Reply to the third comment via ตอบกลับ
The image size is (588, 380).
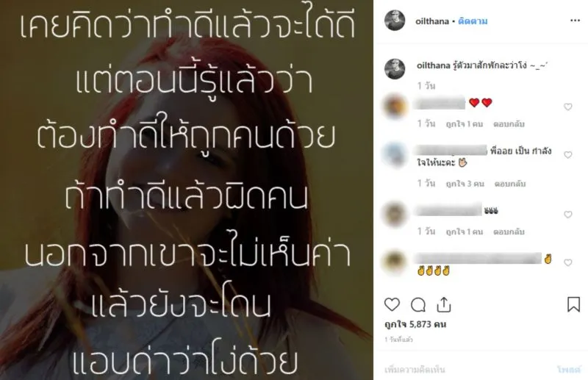coord(509,232)
